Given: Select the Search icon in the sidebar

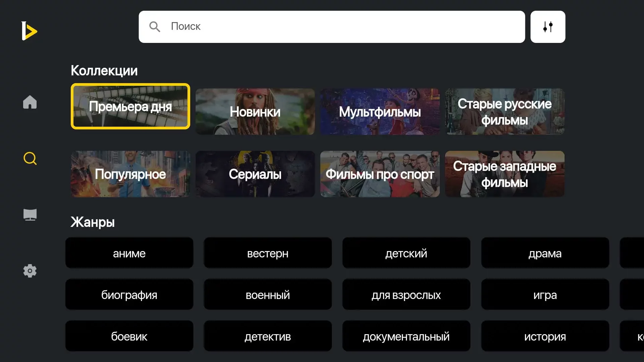Looking at the screenshot, I should pyautogui.click(x=30, y=159).
